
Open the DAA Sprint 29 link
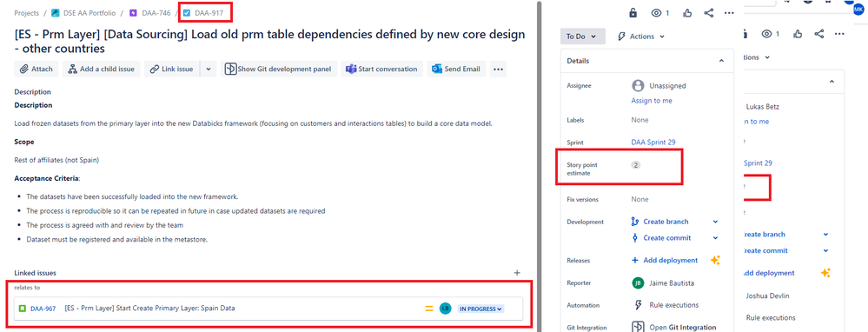pos(653,143)
